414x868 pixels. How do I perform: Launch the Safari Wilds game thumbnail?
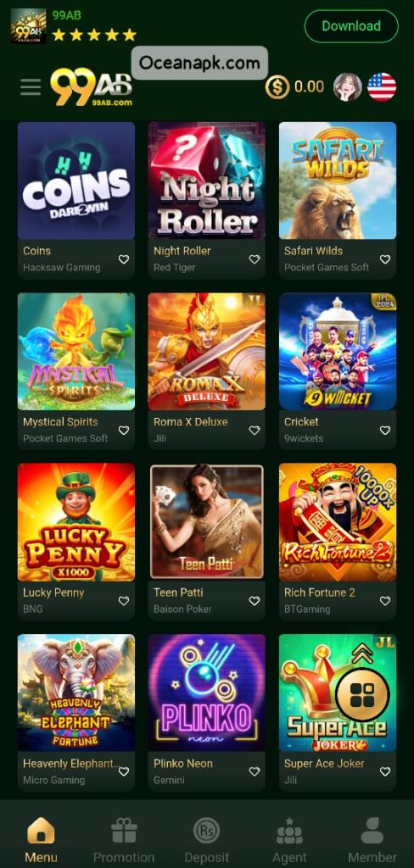[x=338, y=181]
